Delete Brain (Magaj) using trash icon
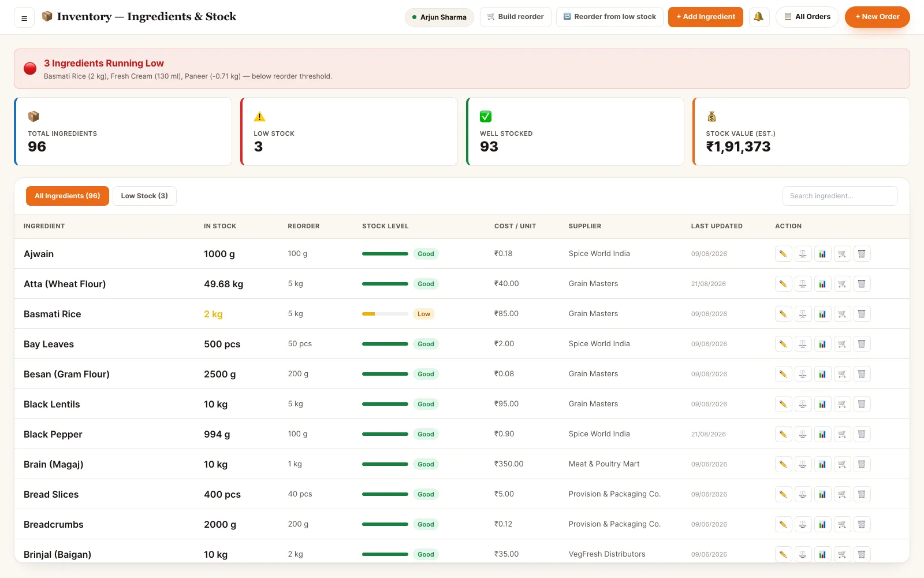The image size is (924, 578). tap(862, 464)
